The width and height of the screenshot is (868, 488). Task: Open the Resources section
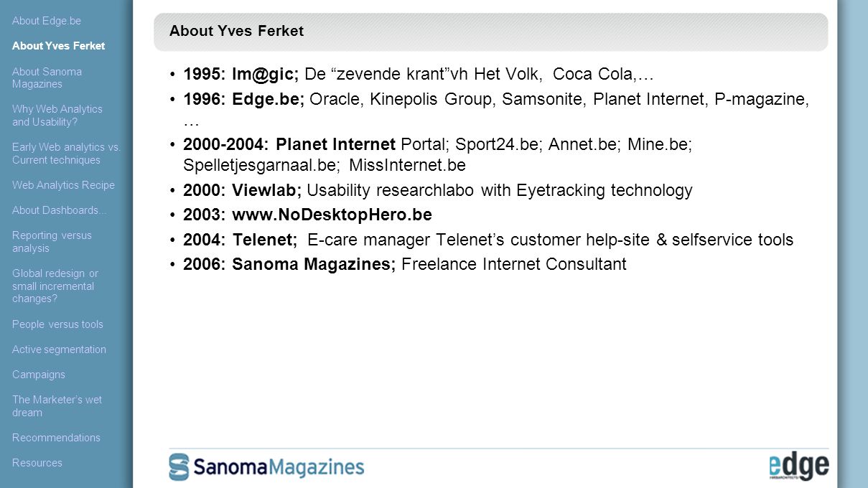pyautogui.click(x=37, y=463)
